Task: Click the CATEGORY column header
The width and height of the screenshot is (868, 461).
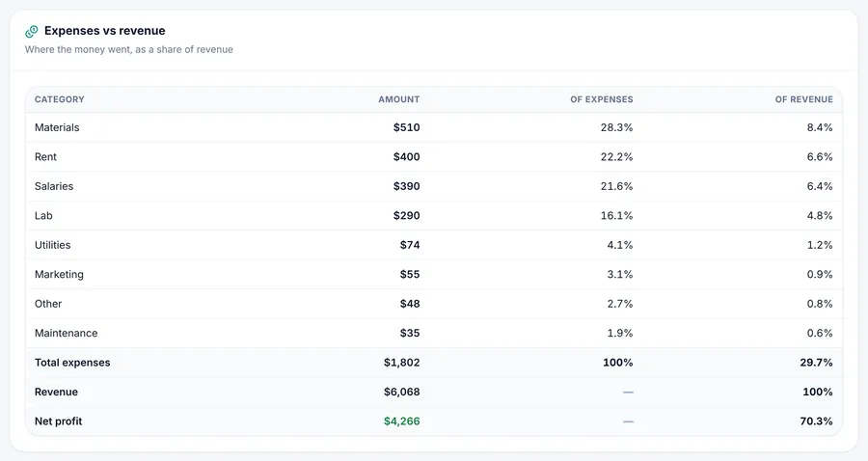Action: pos(59,99)
